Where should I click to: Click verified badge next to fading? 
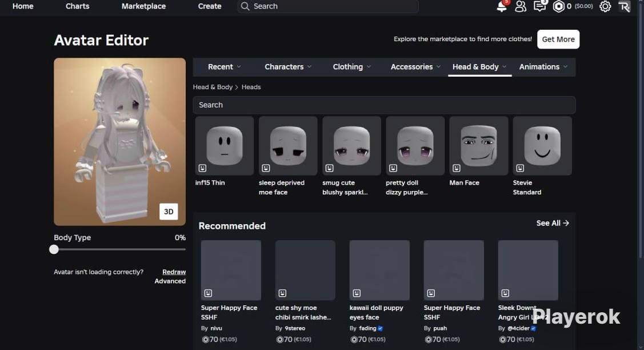381,328
